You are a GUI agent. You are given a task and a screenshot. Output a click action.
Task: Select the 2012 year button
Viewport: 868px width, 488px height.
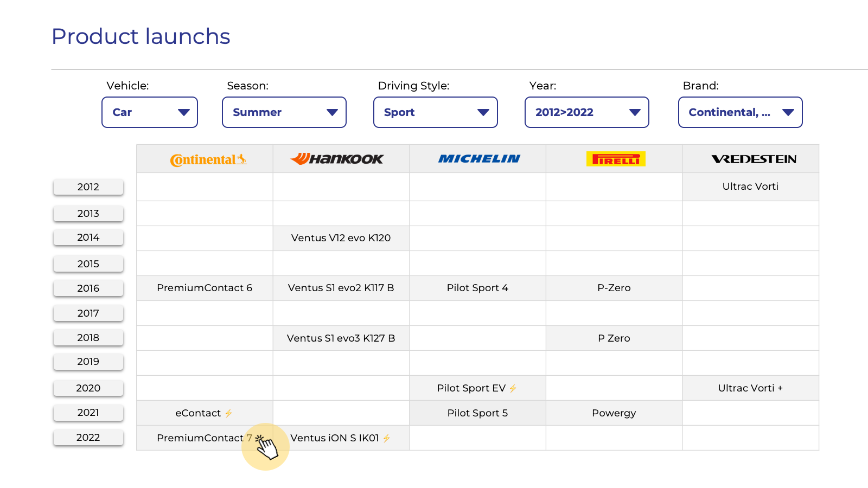(x=88, y=187)
